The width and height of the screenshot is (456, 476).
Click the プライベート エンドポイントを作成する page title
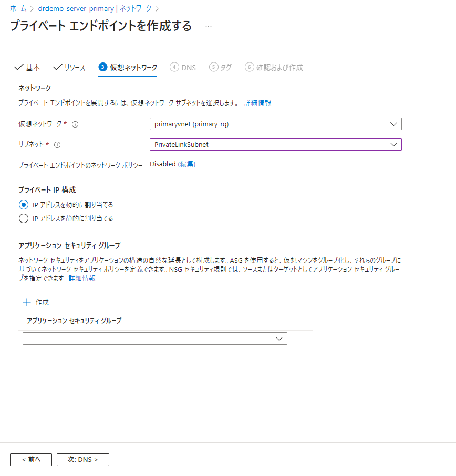click(101, 26)
